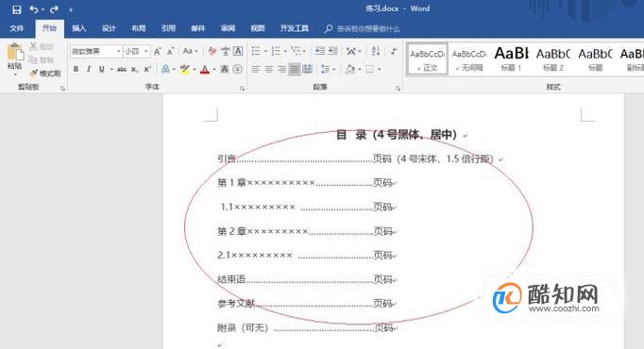Increase font size with the grow font icon

158,51
